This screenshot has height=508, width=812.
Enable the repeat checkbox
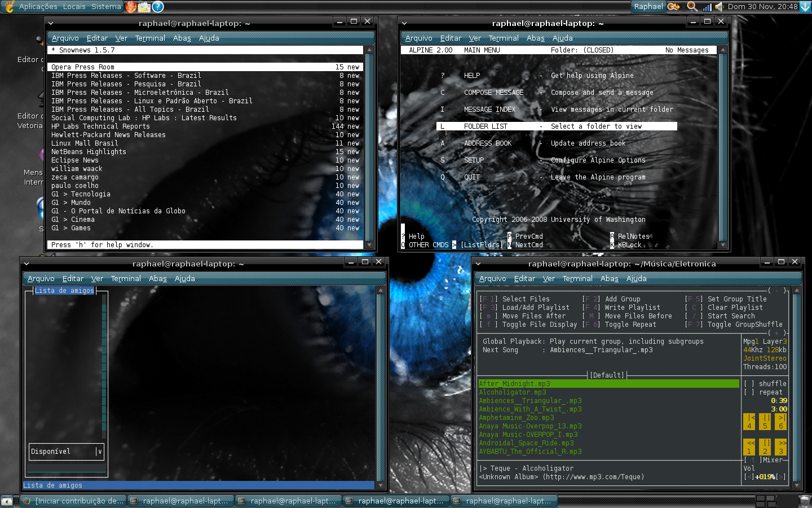[x=749, y=392]
